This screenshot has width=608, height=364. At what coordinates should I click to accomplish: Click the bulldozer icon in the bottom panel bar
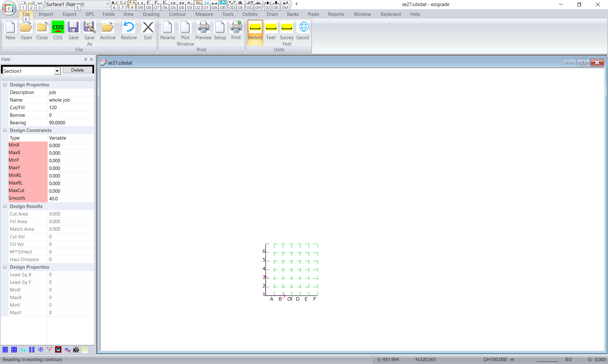click(x=76, y=349)
